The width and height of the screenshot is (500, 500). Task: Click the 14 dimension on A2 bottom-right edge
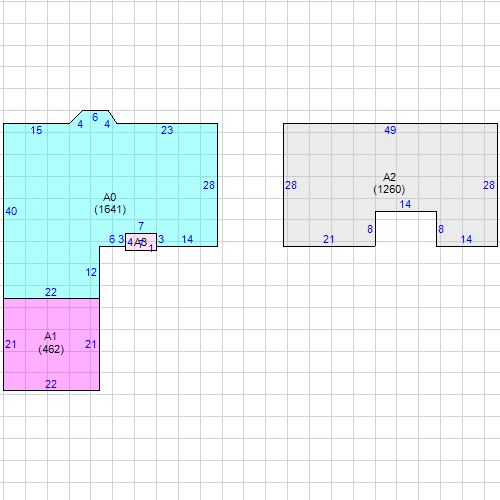coord(466,239)
